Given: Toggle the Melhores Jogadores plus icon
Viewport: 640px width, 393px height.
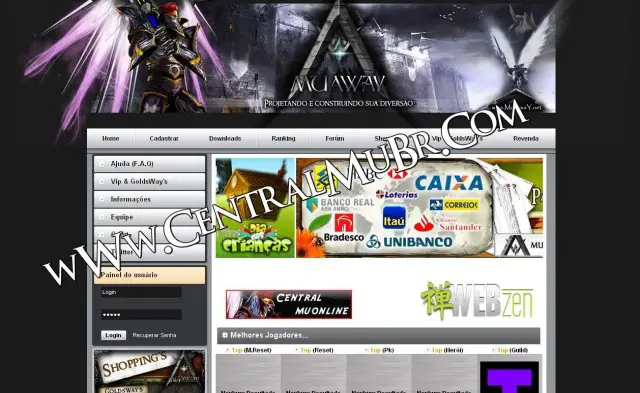Looking at the screenshot, I should click(x=224, y=335).
